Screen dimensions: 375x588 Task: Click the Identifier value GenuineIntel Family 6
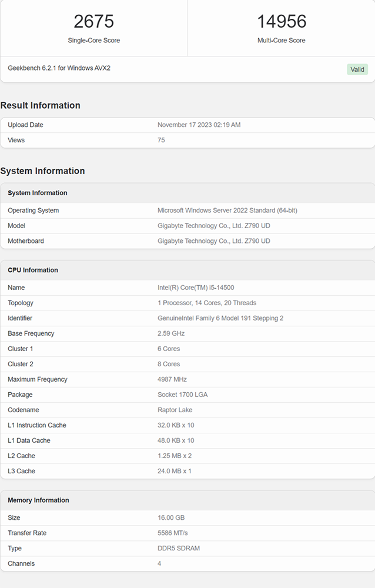click(x=220, y=318)
